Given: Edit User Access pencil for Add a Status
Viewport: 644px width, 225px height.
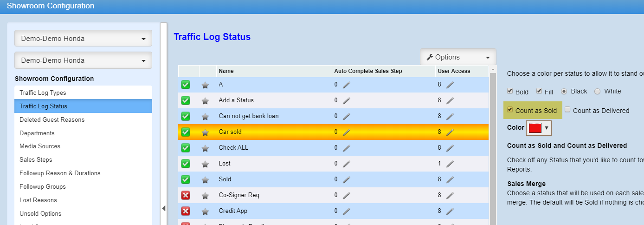Looking at the screenshot, I should 450,100.
